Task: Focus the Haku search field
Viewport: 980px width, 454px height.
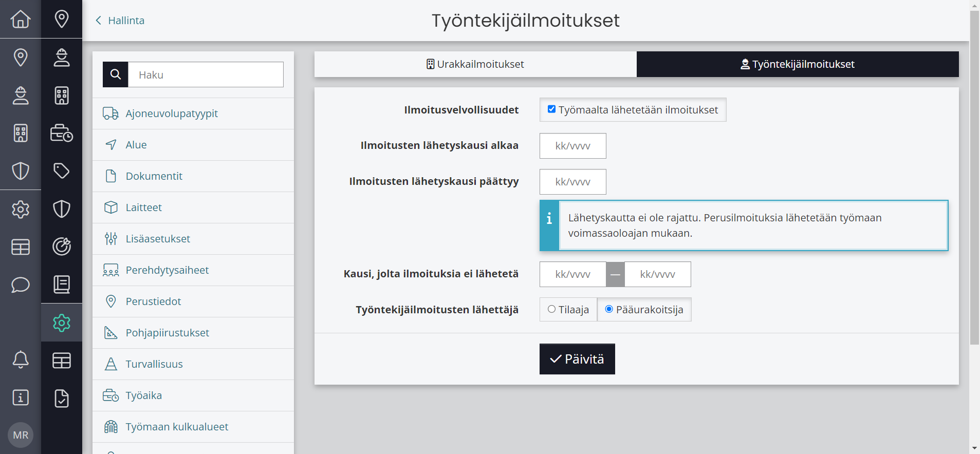Action: (206, 74)
